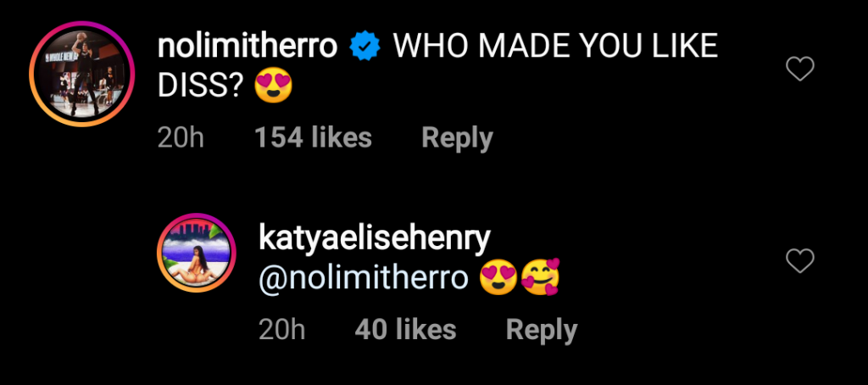Click the "WHO MADE YOU LIKE" comment text
Screen dimensions: 868x385
tap(555, 48)
